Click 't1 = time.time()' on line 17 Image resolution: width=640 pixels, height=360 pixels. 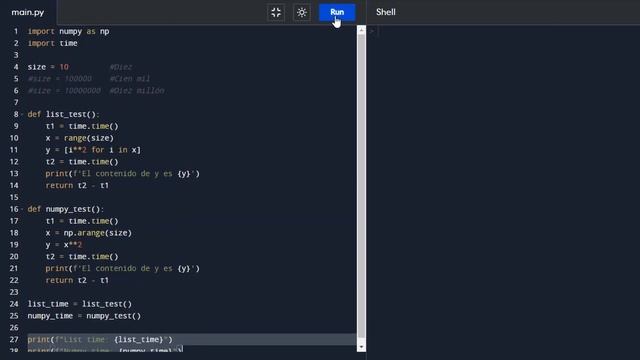[x=82, y=221]
